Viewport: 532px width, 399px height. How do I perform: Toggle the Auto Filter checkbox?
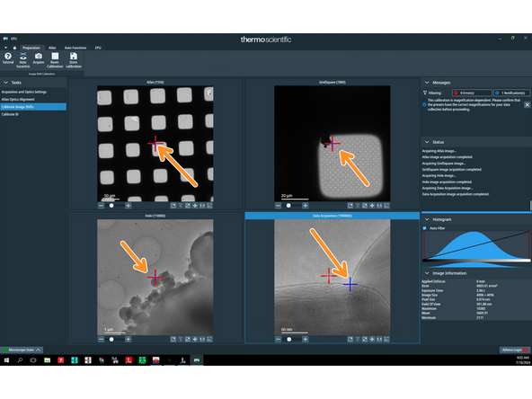coord(424,228)
